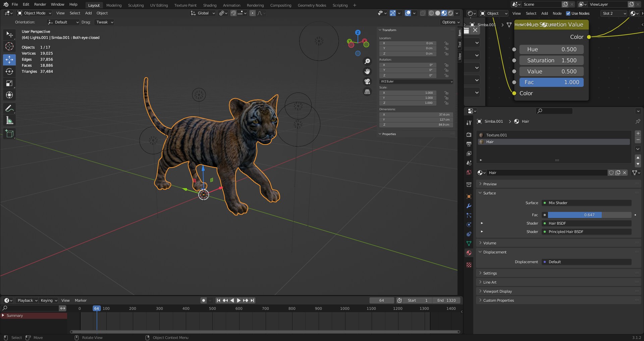This screenshot has height=341, width=644.
Task: Click the Select Box tool icon
Action: (9, 35)
